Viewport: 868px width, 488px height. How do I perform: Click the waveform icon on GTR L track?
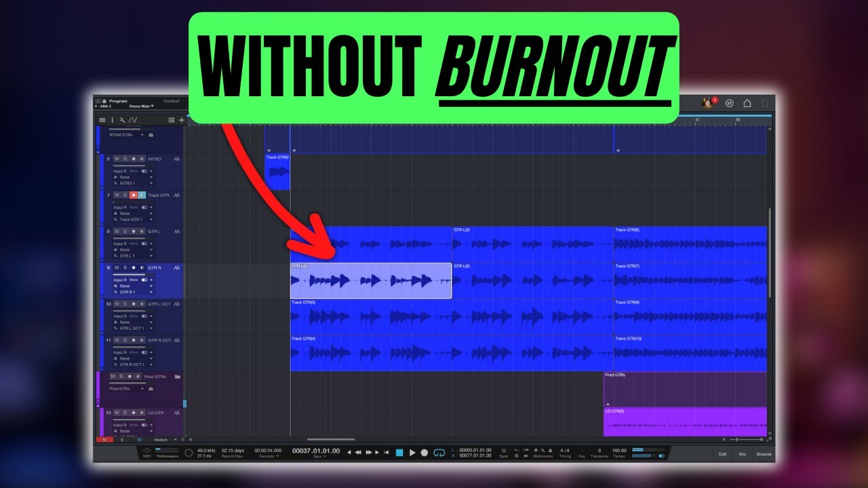[x=177, y=231]
